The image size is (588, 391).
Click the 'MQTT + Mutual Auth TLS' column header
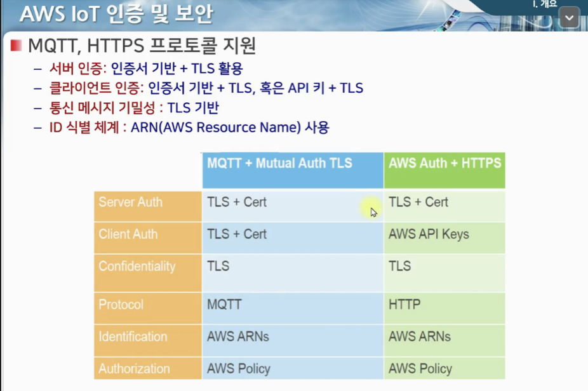pyautogui.click(x=293, y=170)
